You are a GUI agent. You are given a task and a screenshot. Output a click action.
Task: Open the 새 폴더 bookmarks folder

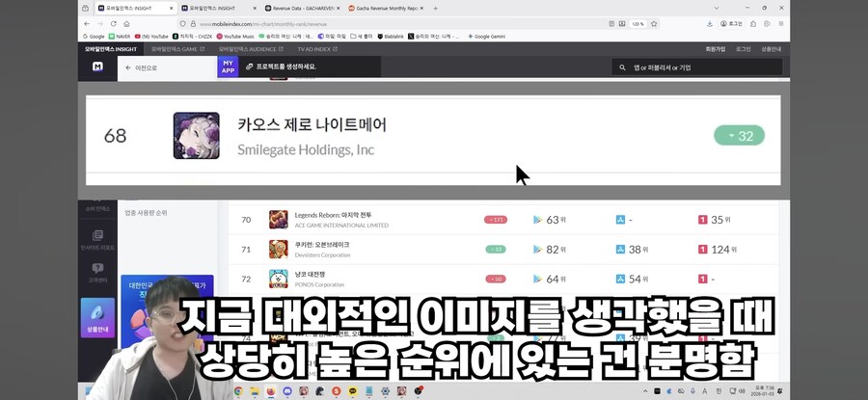tap(361, 37)
